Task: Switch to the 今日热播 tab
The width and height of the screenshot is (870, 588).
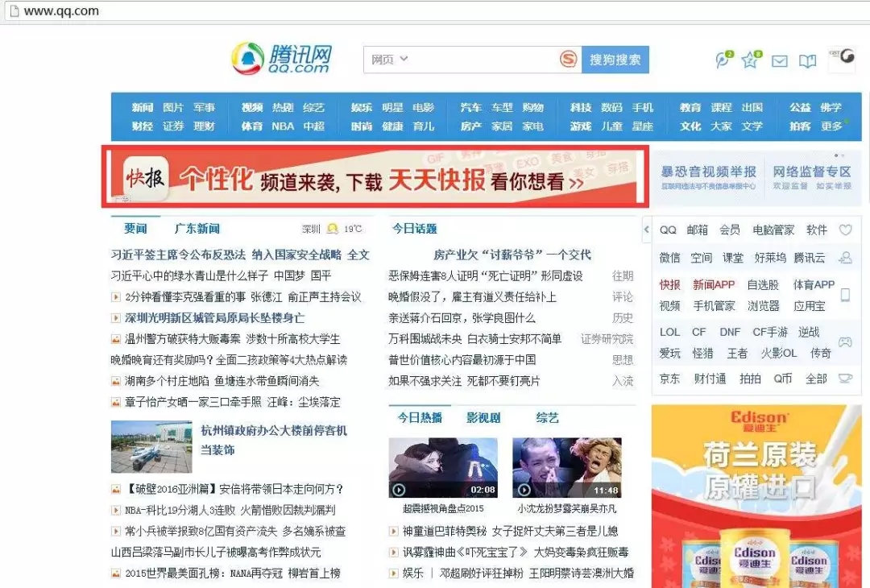Action: coord(420,418)
